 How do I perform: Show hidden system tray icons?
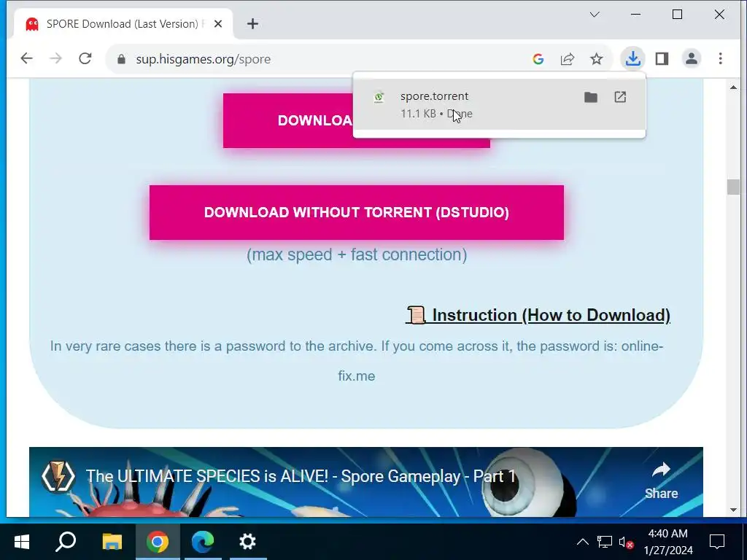(x=583, y=542)
